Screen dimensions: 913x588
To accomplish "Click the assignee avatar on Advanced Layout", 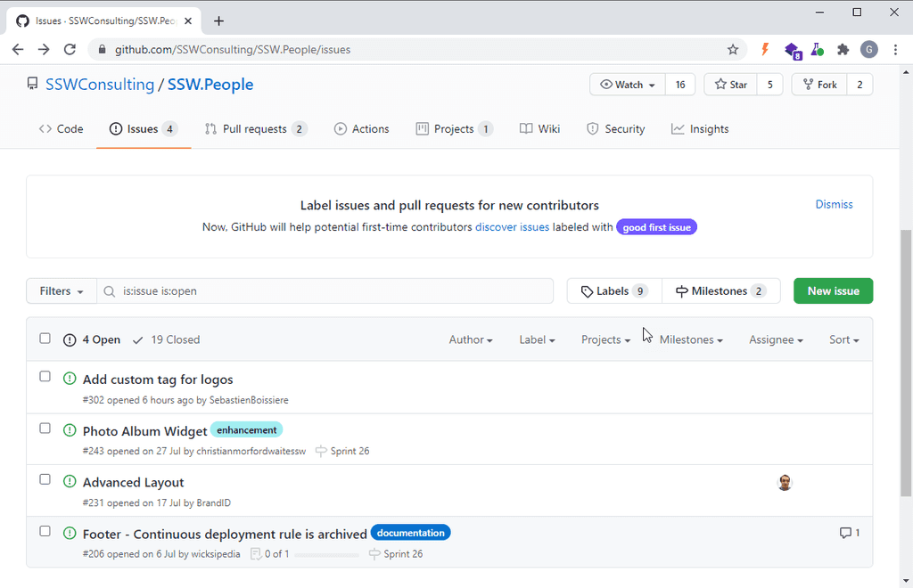I will (x=785, y=482).
